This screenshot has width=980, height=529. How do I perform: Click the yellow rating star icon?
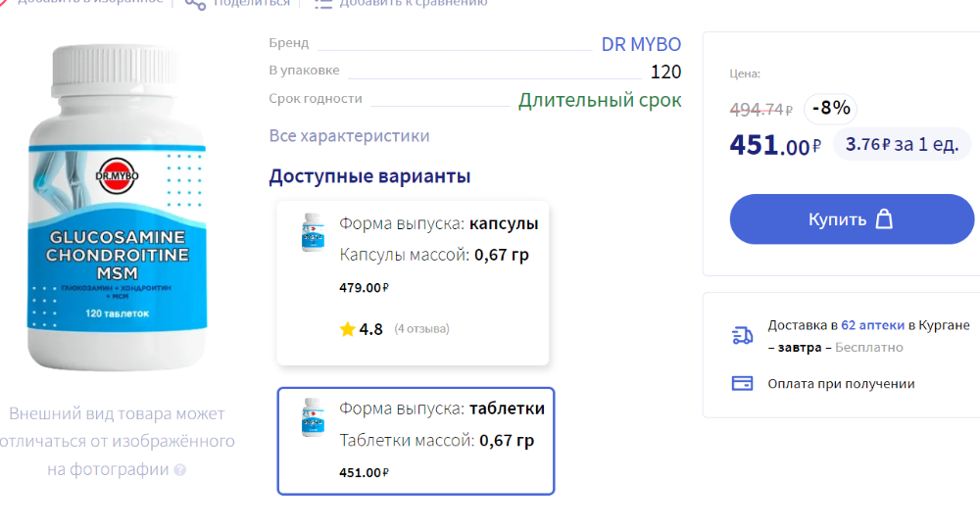(x=348, y=329)
